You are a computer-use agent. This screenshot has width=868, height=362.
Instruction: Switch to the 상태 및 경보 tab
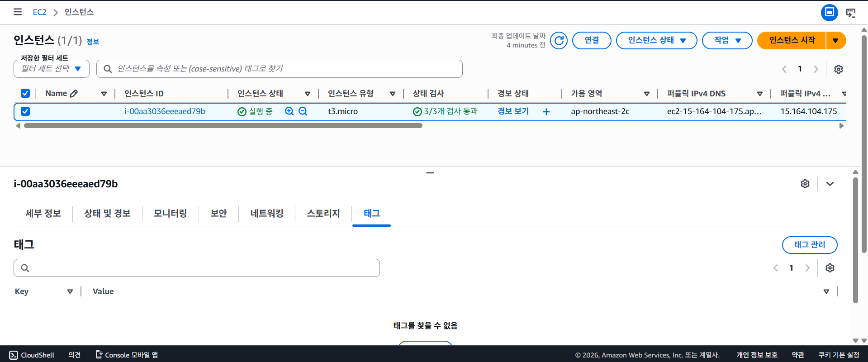[107, 214]
